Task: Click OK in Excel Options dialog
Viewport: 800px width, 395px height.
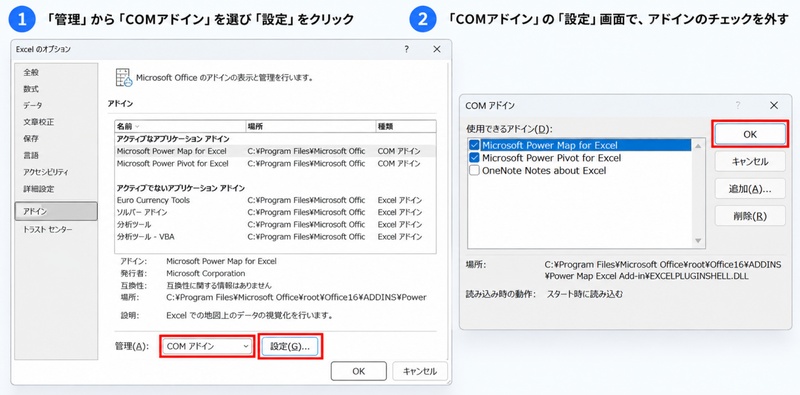Action: pos(359,371)
